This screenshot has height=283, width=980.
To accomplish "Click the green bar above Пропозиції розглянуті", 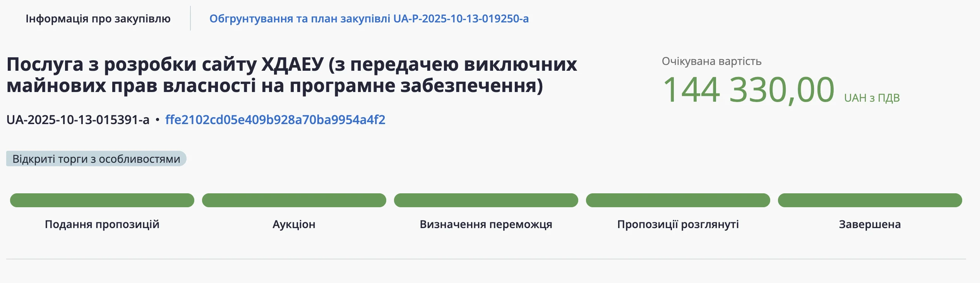I will pyautogui.click(x=678, y=200).
